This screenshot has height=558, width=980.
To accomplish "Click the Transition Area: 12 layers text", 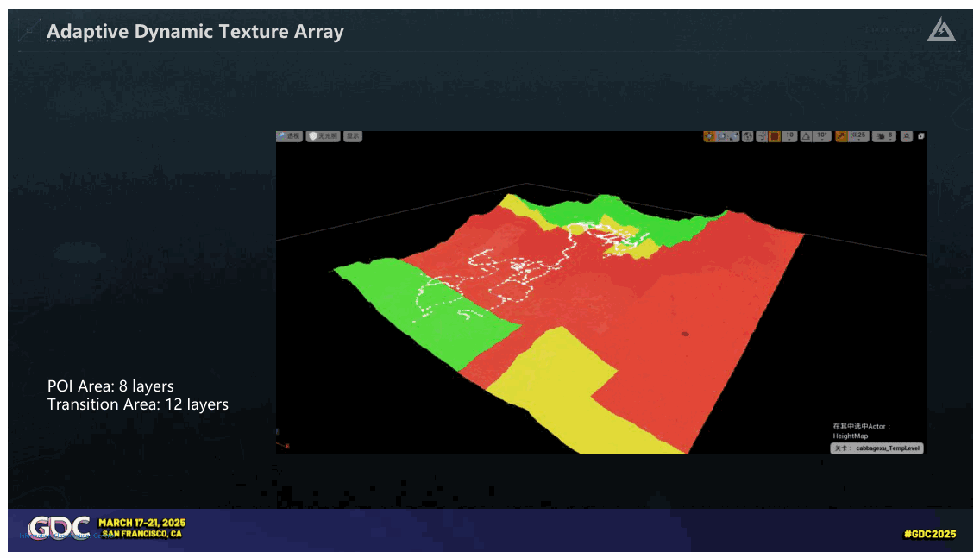I will (x=138, y=404).
